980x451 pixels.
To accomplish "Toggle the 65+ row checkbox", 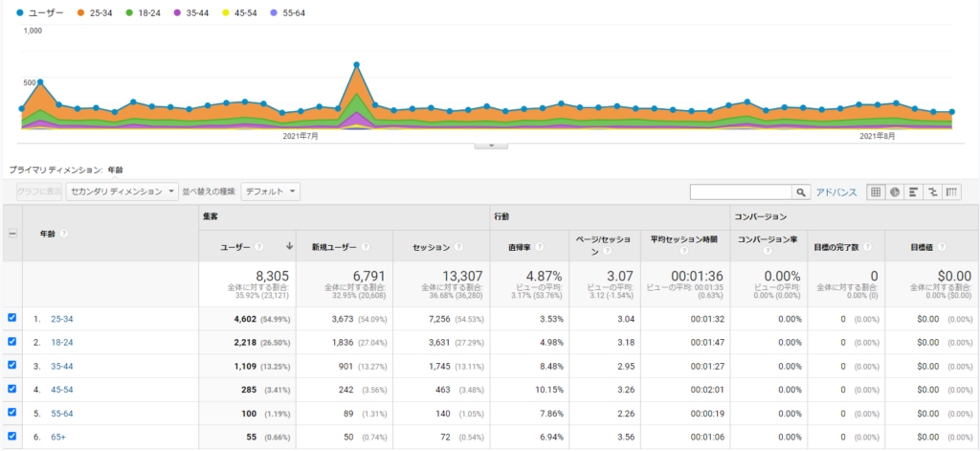I will coord(11,437).
